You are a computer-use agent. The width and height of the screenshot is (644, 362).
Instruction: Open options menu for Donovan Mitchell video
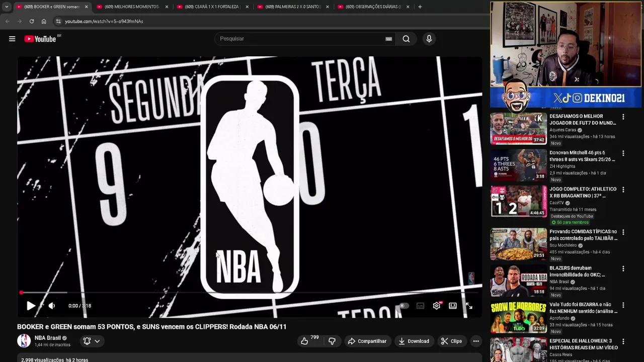coord(623,153)
